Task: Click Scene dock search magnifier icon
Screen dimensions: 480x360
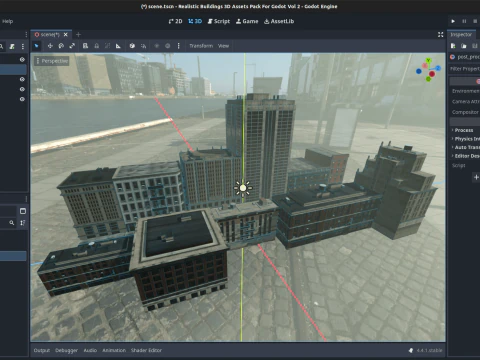Action: point(2,46)
